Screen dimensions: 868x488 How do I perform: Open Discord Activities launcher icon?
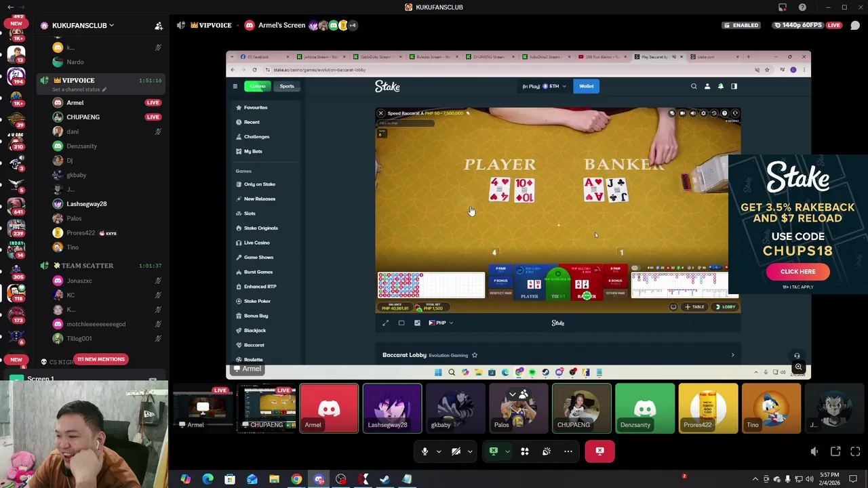524,451
